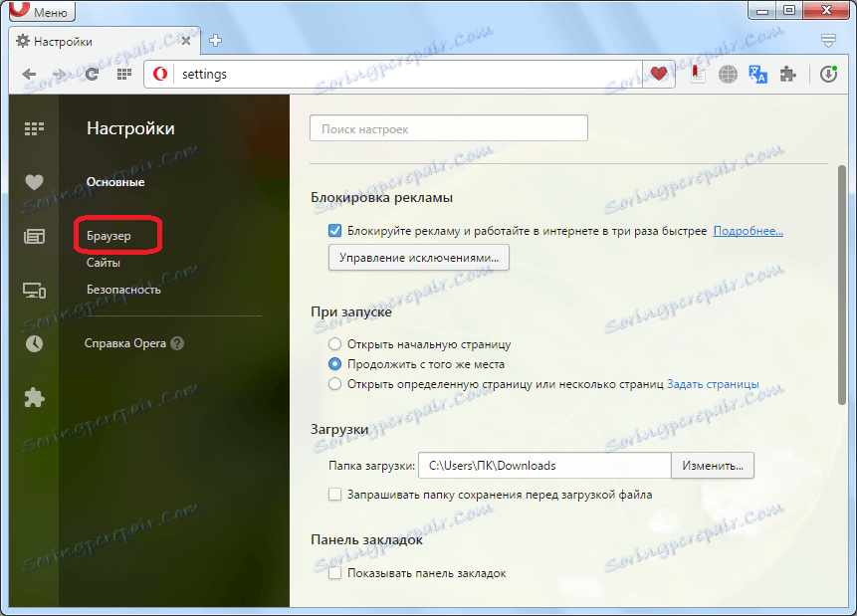Screen dimensions: 857x616
Task: Click Управление исключениями button
Action: click(419, 258)
